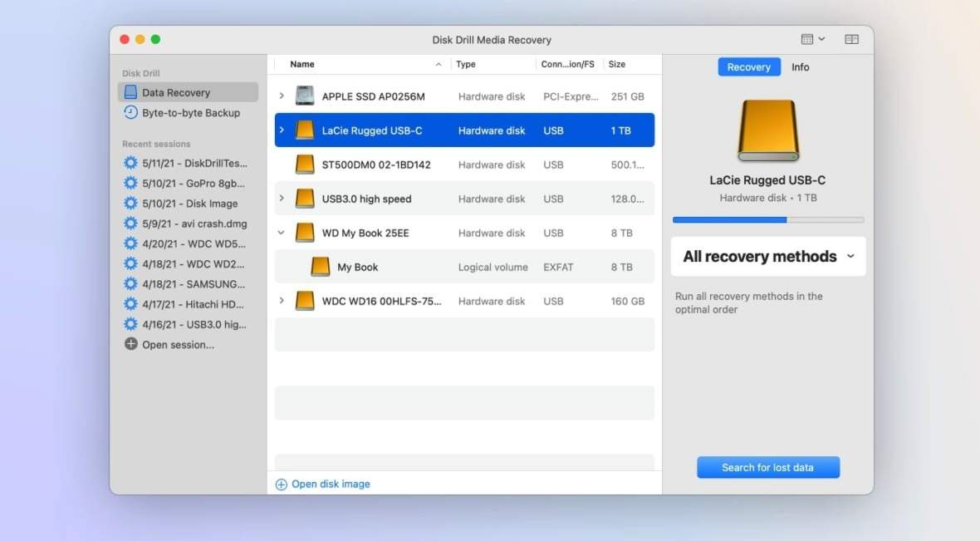Viewport: 980px width, 541px height.
Task: Open the 5/10/21 - GoPro 8gb... session
Action: 194,184
